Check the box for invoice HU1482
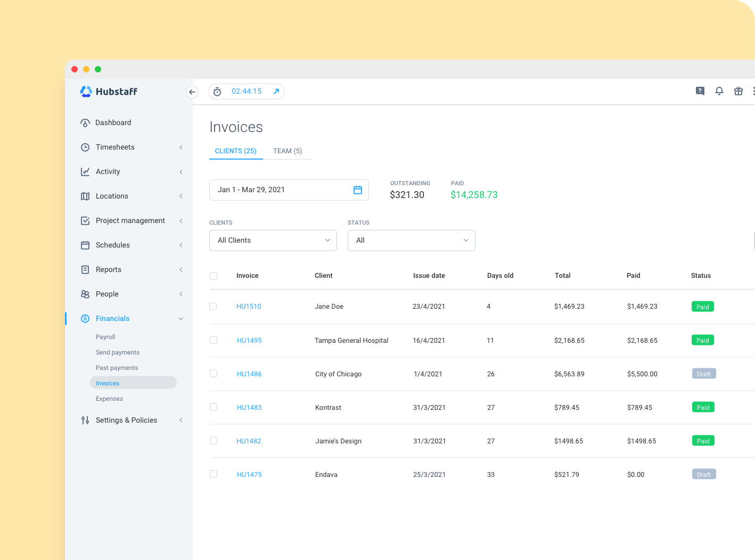755x560 pixels. click(214, 441)
